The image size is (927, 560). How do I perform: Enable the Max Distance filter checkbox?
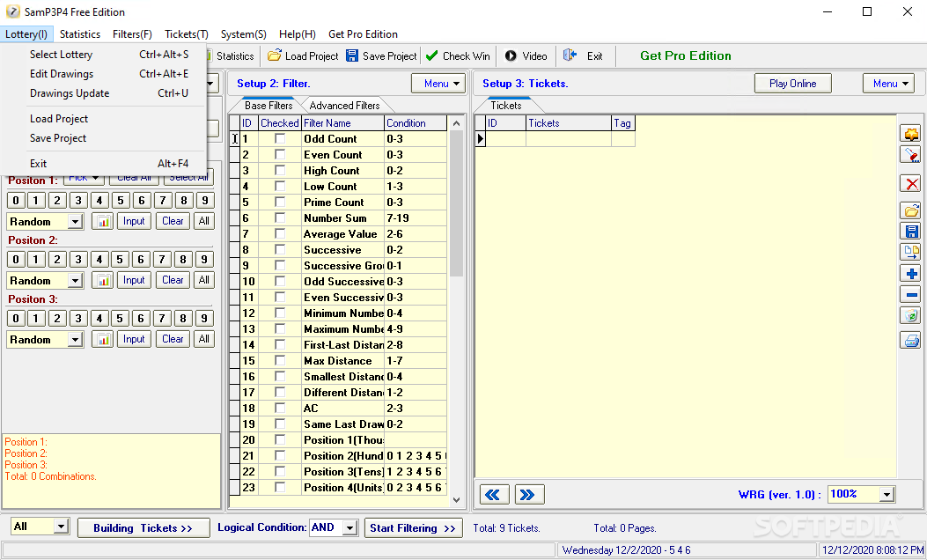tap(280, 361)
